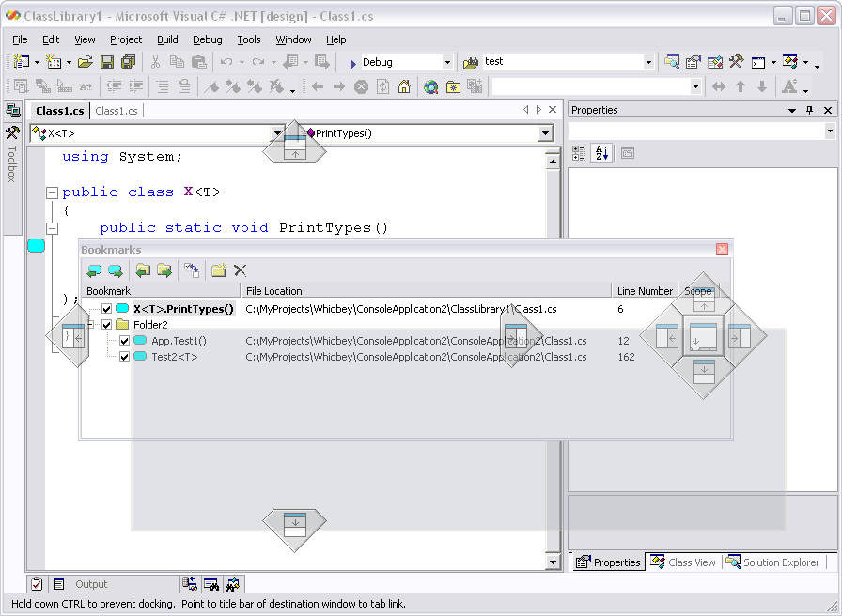842x616 pixels.
Task: Click the Home icon in the toolbar
Action: (404, 86)
